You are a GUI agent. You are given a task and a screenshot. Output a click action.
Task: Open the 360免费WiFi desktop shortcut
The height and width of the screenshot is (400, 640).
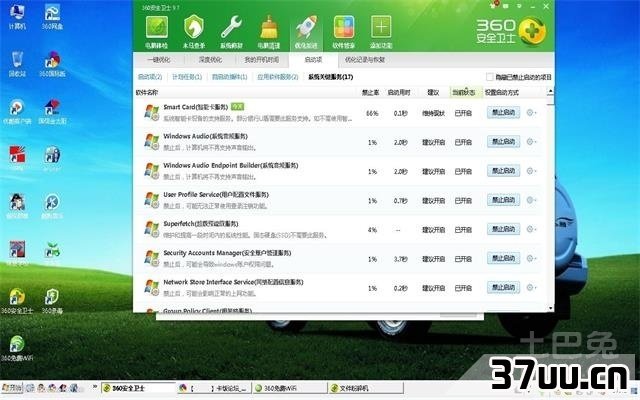click(x=17, y=348)
